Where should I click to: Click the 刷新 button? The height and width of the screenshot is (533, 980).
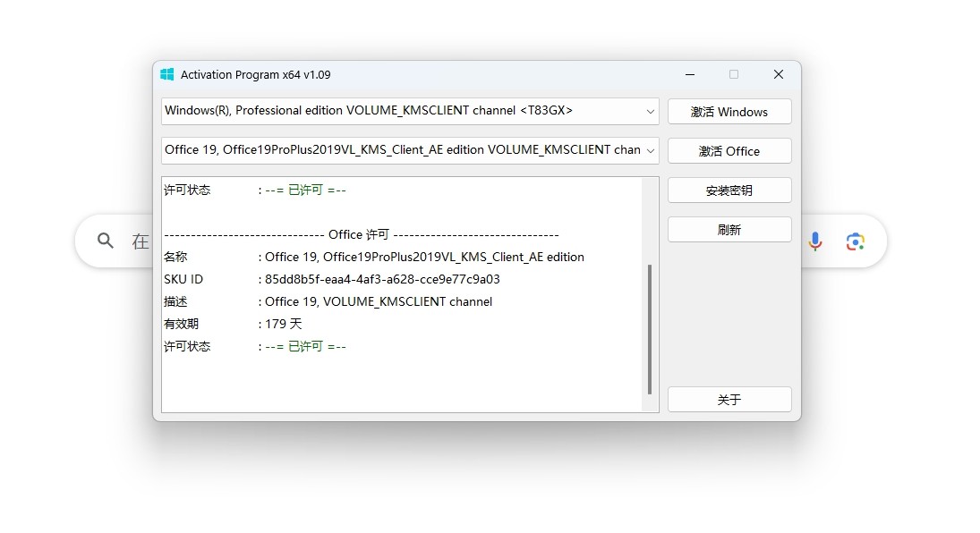coord(729,230)
